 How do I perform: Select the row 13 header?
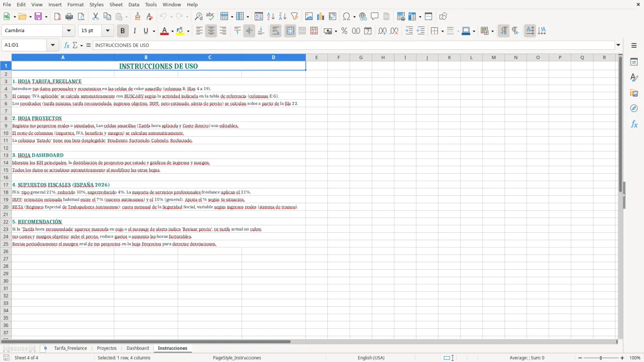tap(6, 155)
